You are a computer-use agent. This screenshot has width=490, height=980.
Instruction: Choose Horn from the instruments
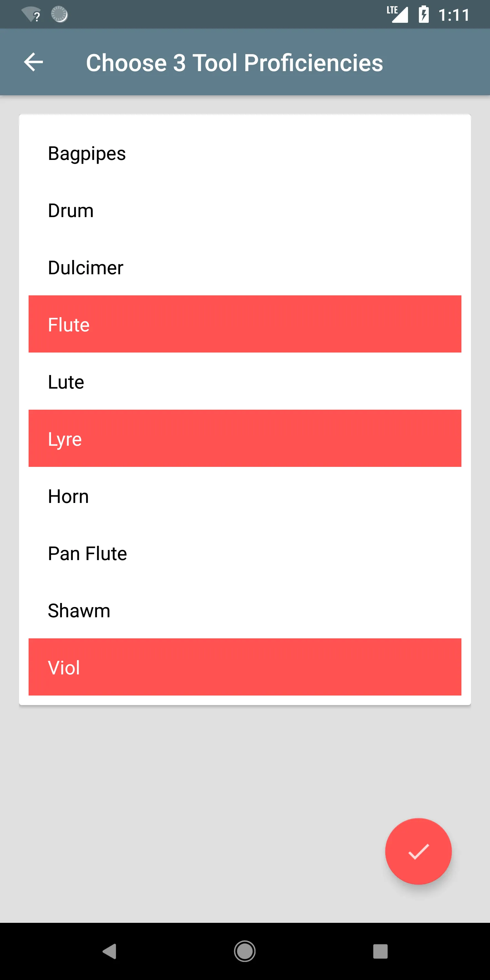tap(245, 496)
